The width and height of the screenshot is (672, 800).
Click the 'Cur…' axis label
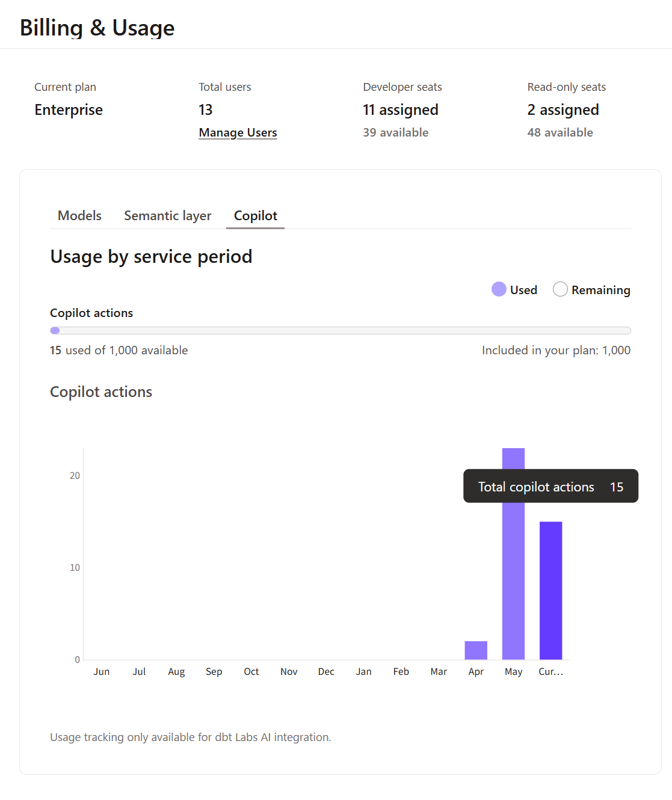click(x=550, y=671)
